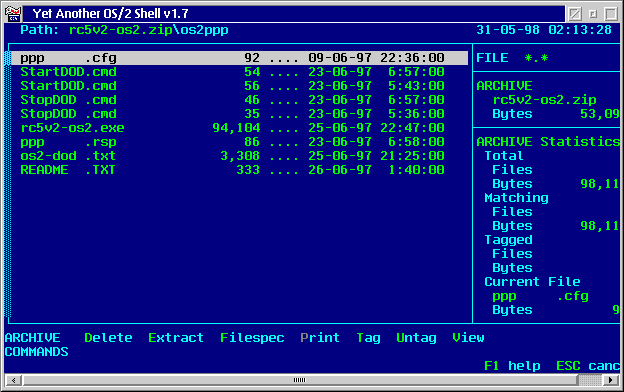Click the Tag command

369,338
